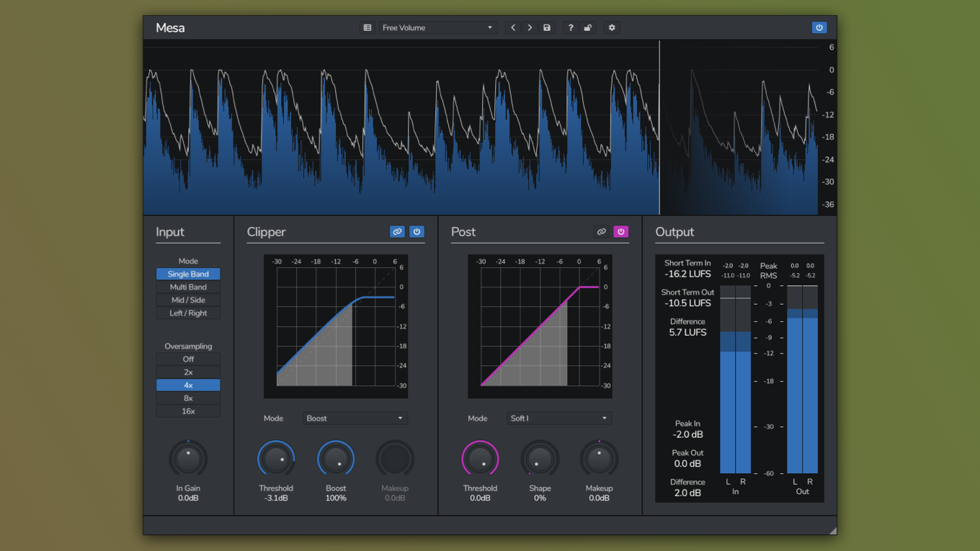980x551 pixels.
Task: Open the settings gear
Action: tap(612, 27)
